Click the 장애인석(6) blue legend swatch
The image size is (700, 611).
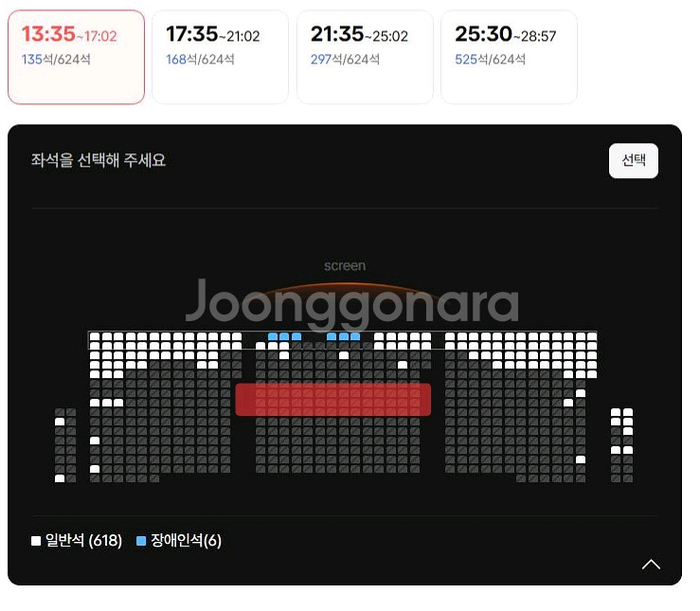pyautogui.click(x=141, y=541)
